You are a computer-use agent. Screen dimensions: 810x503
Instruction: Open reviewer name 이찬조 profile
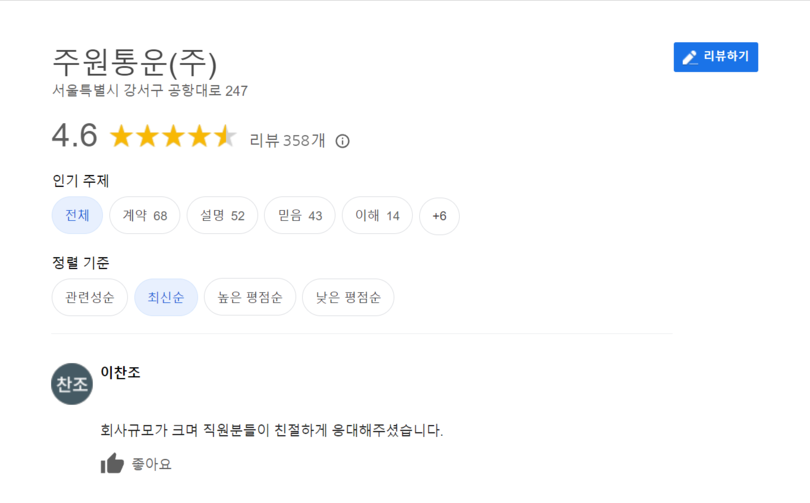point(120,372)
